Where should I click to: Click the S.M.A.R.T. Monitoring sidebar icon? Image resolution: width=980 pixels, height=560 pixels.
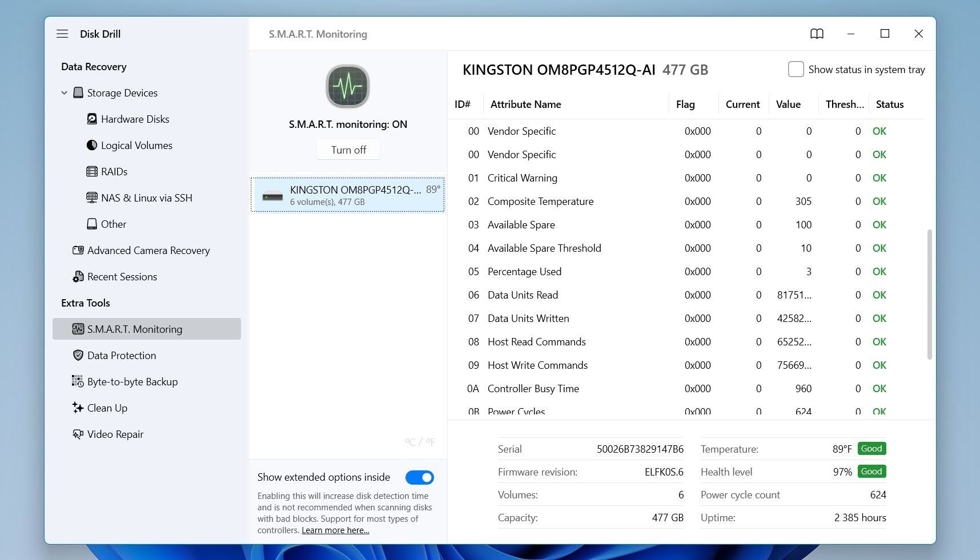[78, 329]
